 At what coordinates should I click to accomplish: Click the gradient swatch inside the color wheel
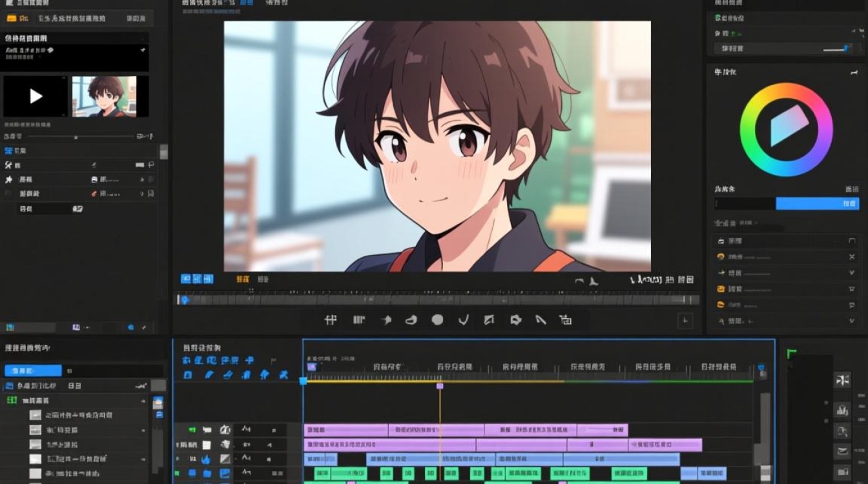[x=789, y=125]
